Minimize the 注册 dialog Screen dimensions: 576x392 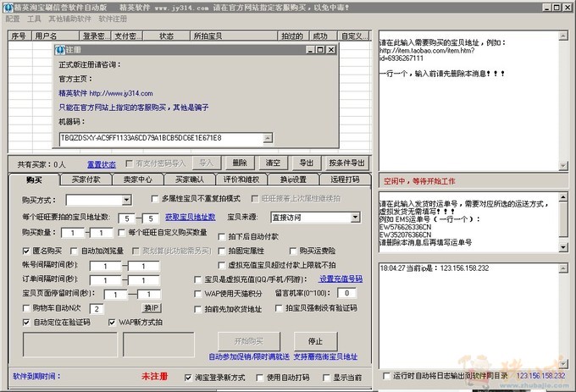click(310, 50)
